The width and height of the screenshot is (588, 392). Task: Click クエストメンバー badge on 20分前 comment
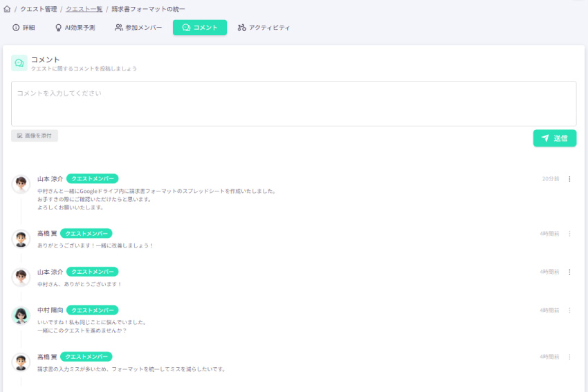pos(92,179)
